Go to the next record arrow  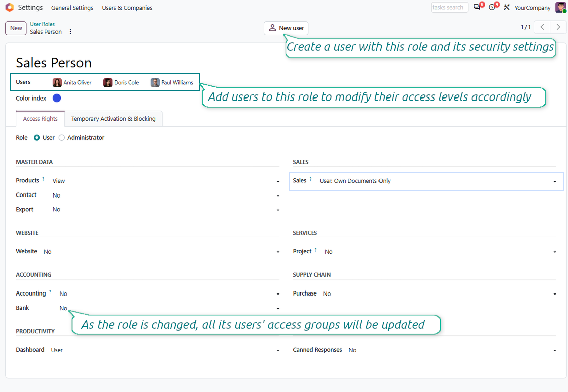click(x=558, y=27)
